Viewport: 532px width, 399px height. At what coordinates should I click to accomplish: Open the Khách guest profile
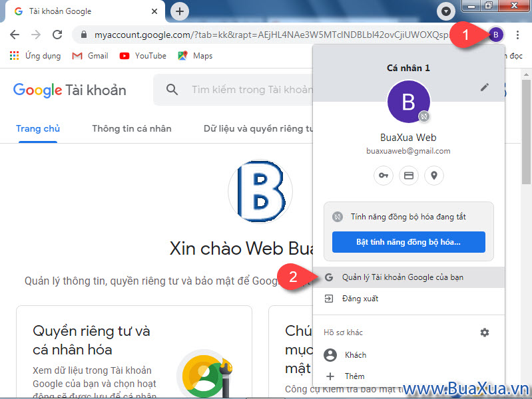[x=409, y=355]
